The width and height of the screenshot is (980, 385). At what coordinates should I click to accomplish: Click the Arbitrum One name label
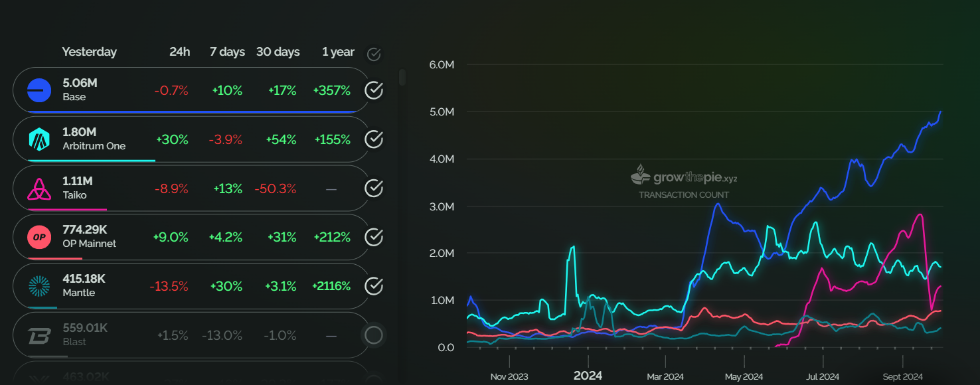click(94, 146)
